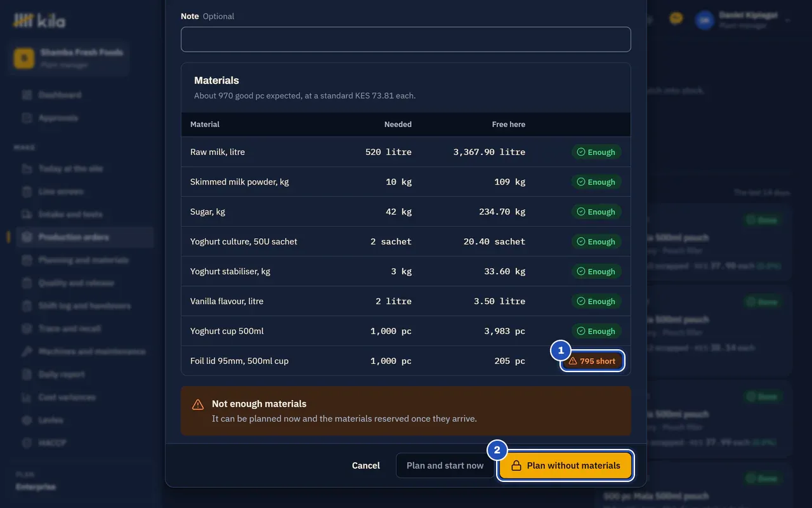Click the Enough check badge in Sugar row
Image resolution: width=812 pixels, height=508 pixels.
pyautogui.click(x=596, y=212)
